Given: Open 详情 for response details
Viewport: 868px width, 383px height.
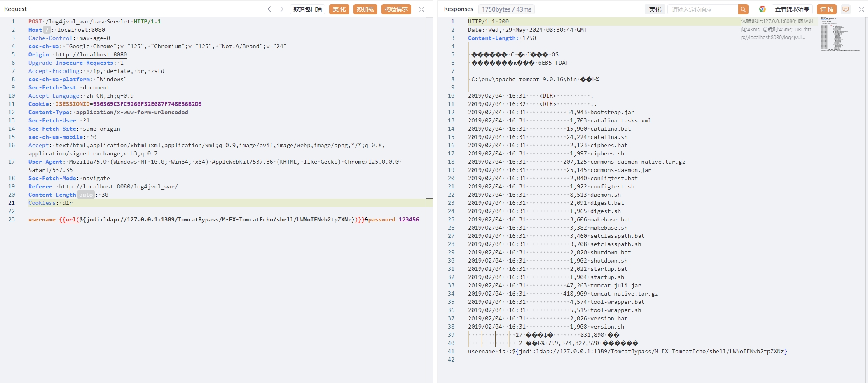Looking at the screenshot, I should point(828,9).
